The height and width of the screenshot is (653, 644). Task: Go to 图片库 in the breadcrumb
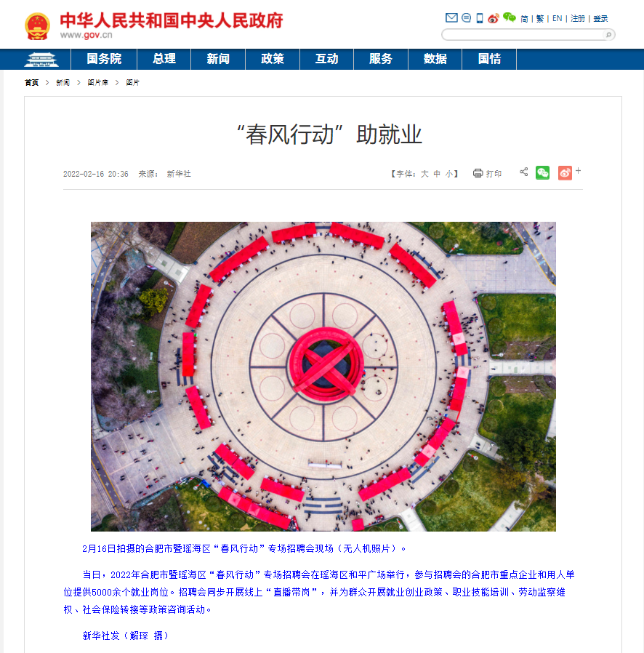(98, 82)
